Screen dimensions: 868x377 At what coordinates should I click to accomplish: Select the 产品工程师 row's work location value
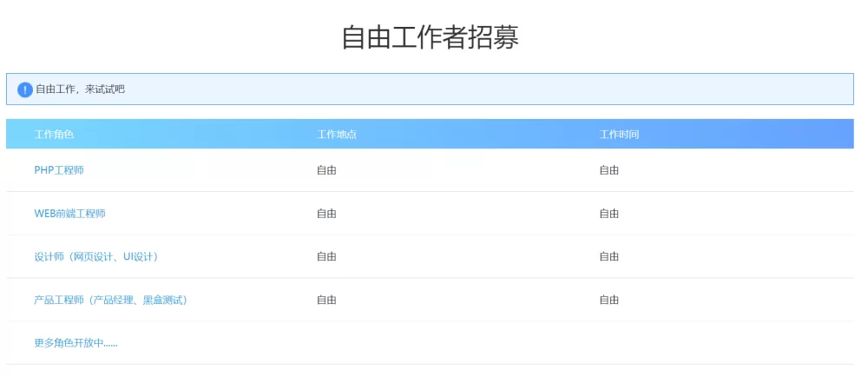326,301
